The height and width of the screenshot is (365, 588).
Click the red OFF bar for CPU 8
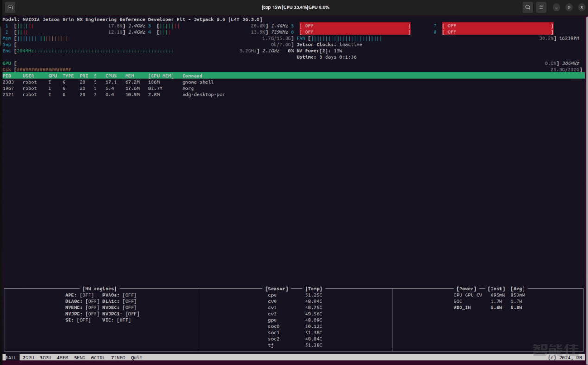(x=498, y=32)
